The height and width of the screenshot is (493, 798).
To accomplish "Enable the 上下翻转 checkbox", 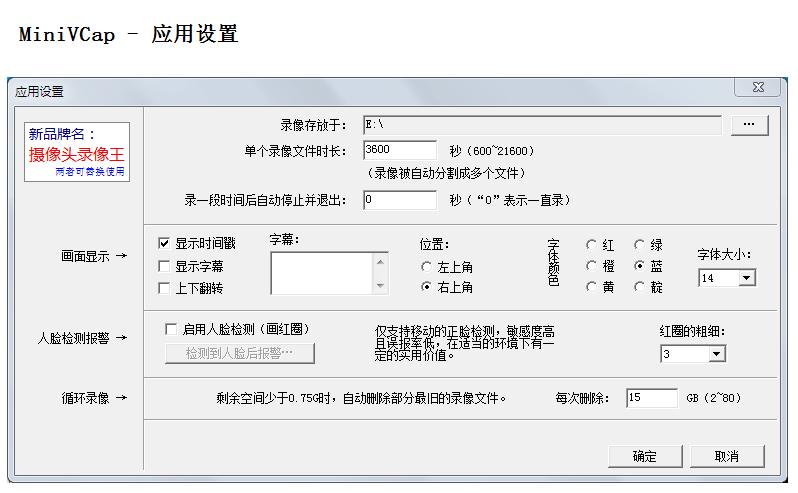I will coord(164,288).
